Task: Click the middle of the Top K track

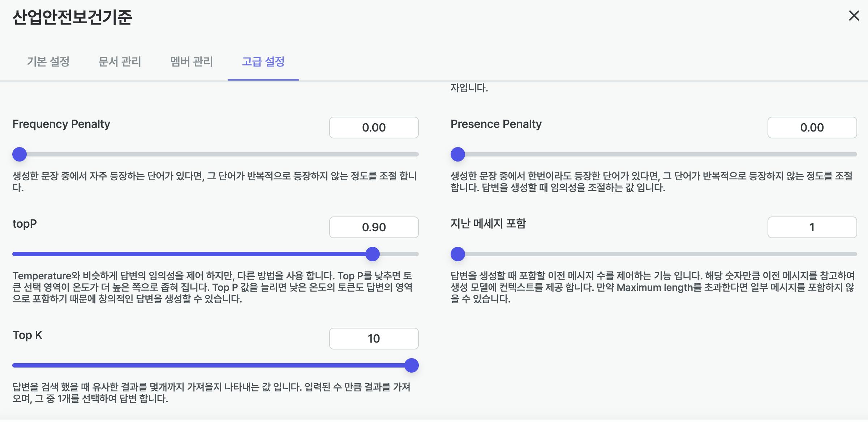Action: tap(215, 365)
